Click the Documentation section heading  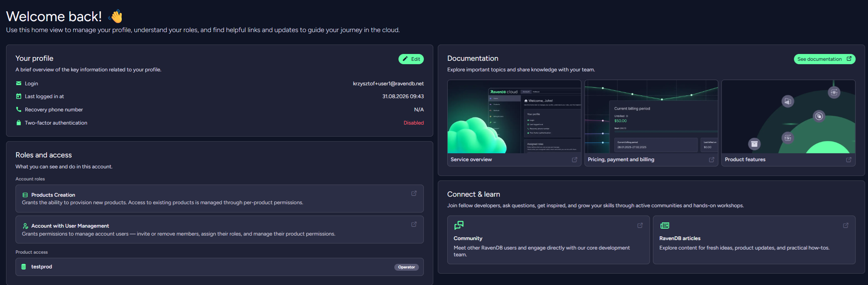point(473,58)
